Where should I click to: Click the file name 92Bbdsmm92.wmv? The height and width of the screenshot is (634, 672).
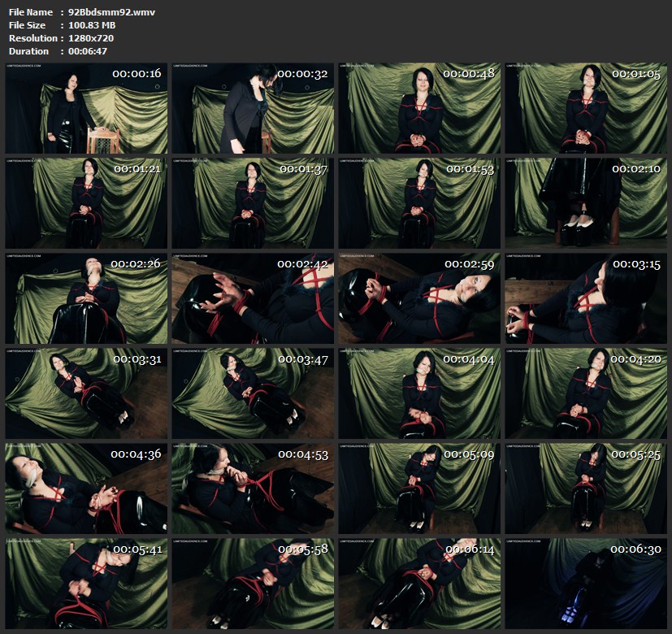pos(111,12)
